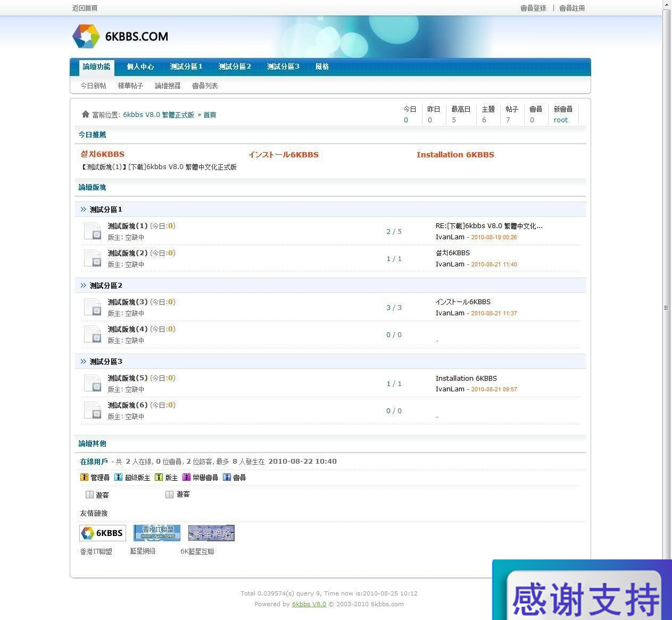Open forum icon for 測試版塊(3)

[93, 307]
